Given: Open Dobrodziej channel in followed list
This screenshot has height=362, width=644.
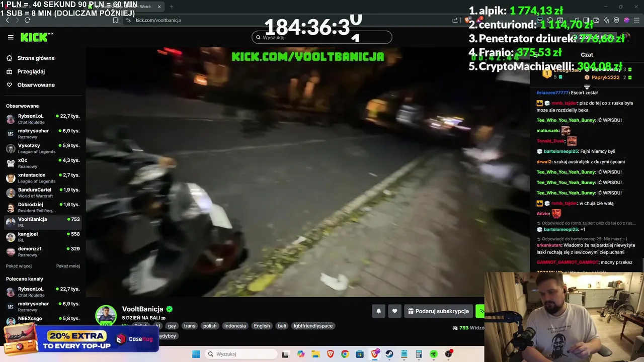Looking at the screenshot, I should [43, 207].
